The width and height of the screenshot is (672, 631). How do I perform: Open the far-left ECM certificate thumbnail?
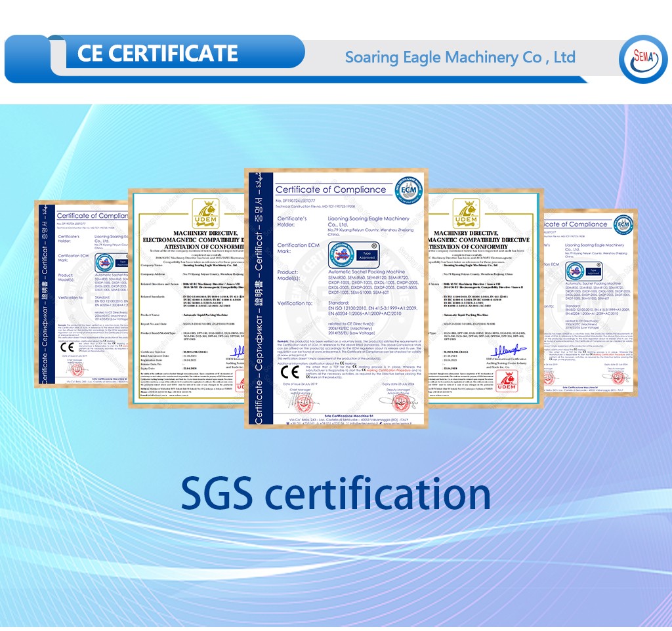pos(81,294)
